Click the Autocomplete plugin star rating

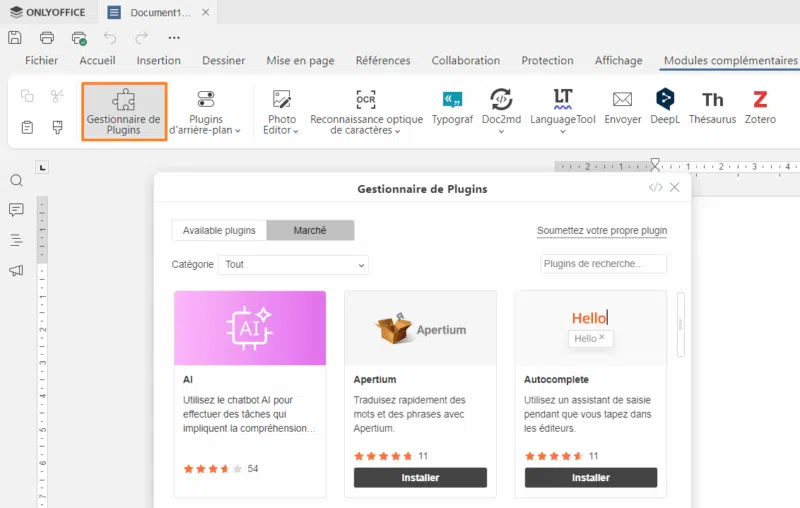click(x=554, y=456)
